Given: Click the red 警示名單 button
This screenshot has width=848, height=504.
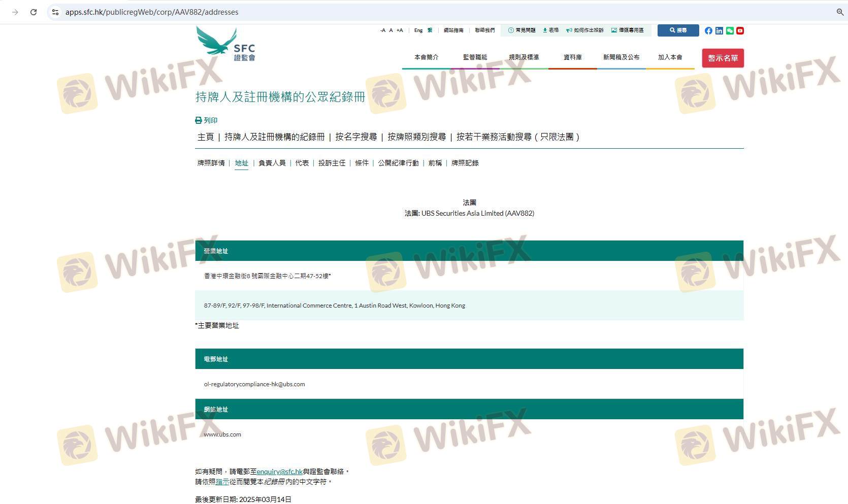Looking at the screenshot, I should pos(723,58).
